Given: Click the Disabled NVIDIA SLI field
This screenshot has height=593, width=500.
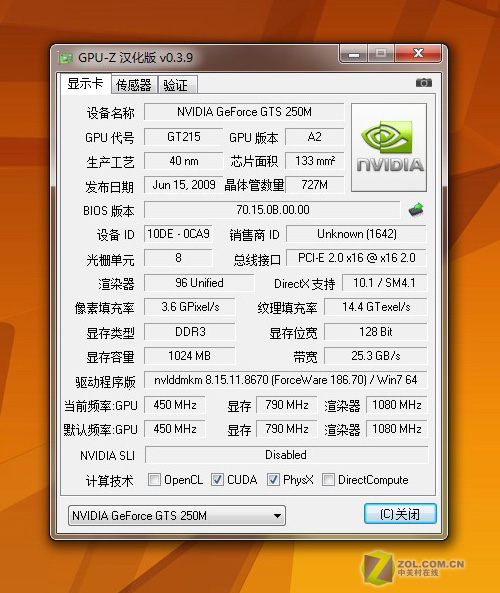Looking at the screenshot, I should [286, 455].
